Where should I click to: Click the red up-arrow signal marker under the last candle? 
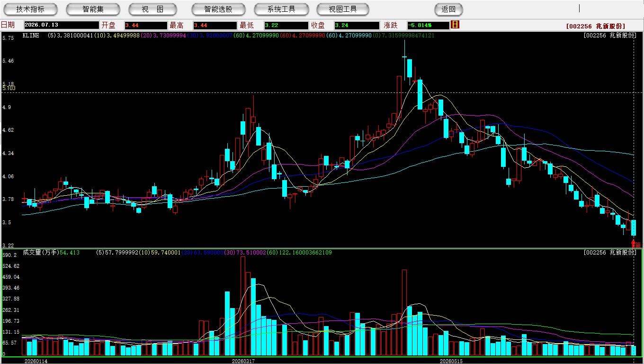point(634,244)
